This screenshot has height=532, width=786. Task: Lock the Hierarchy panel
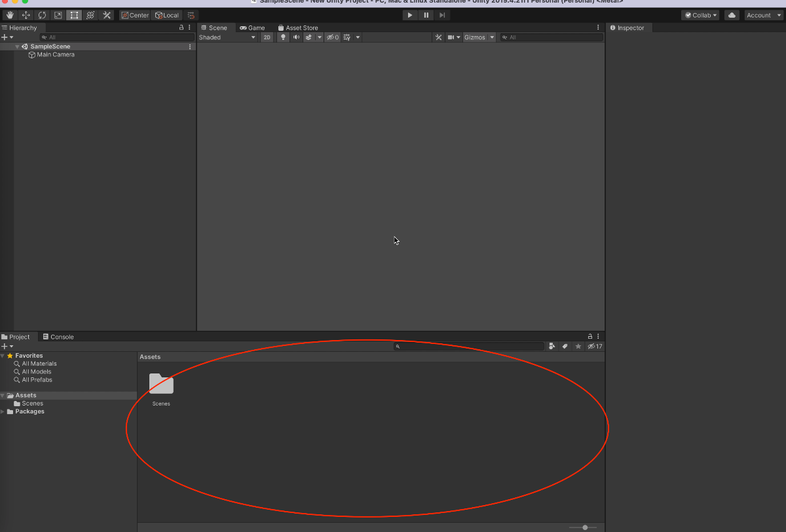(x=181, y=28)
